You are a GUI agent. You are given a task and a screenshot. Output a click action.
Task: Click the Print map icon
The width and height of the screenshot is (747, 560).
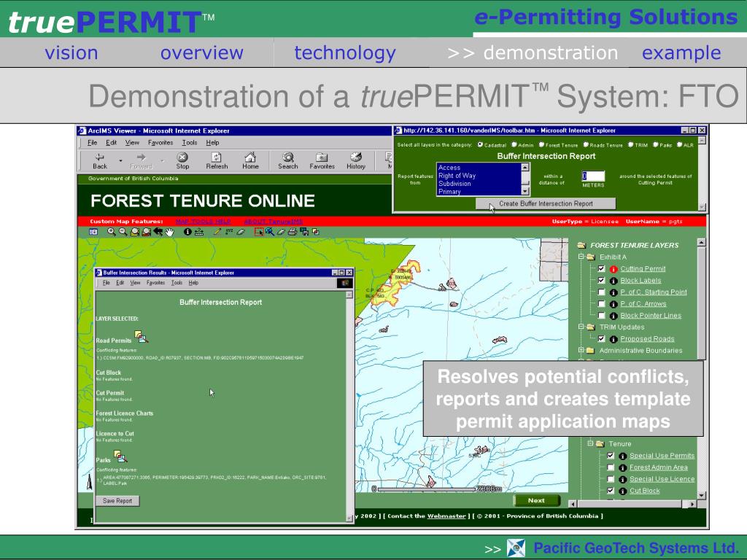(x=293, y=232)
